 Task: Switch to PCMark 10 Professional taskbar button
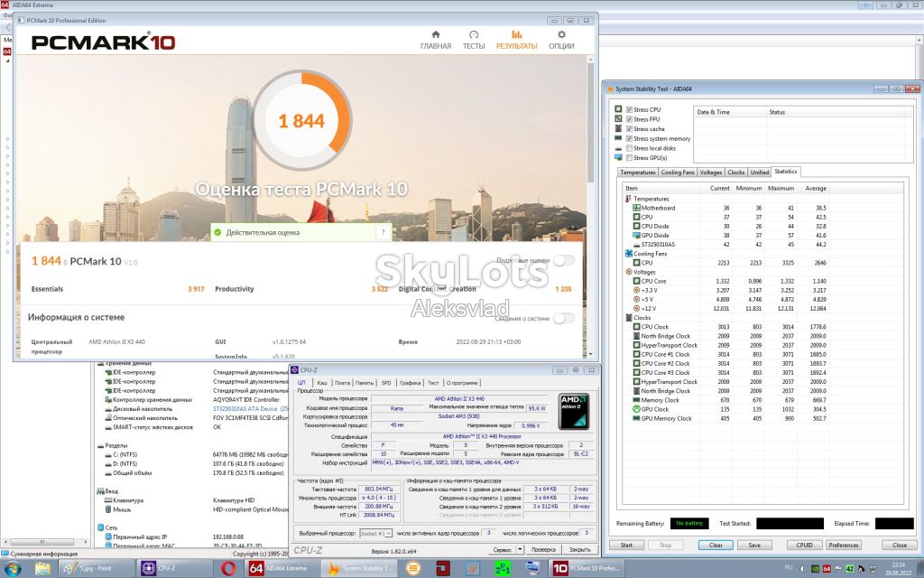(x=586, y=569)
